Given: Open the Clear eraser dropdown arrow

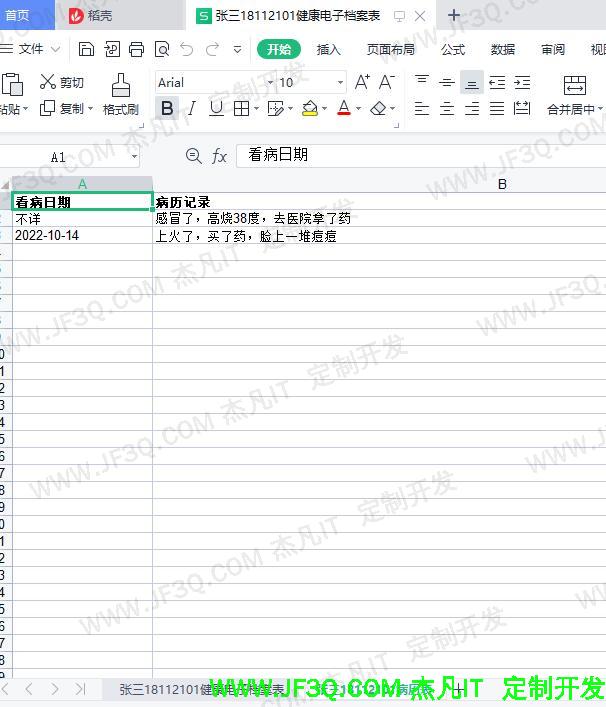Looking at the screenshot, I should click(x=393, y=109).
